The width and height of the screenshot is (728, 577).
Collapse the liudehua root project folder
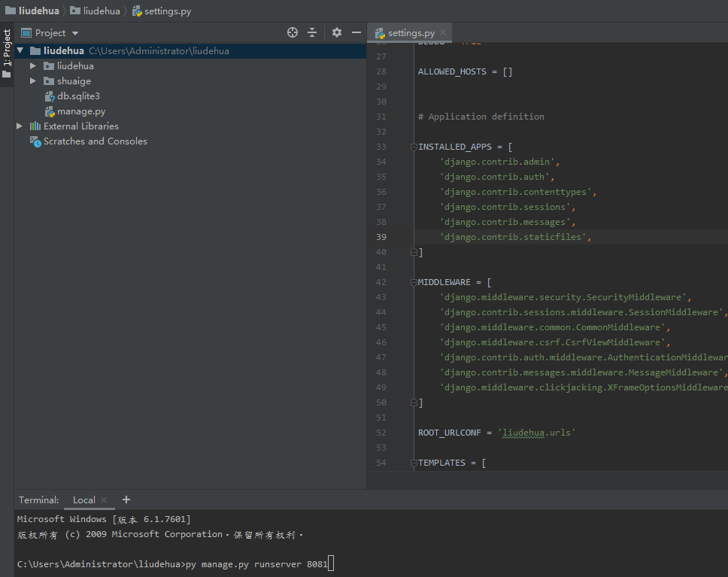coord(20,50)
